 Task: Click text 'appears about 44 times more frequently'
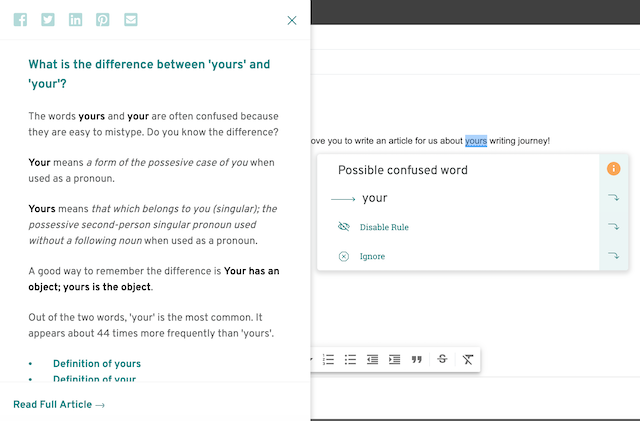tap(122, 333)
